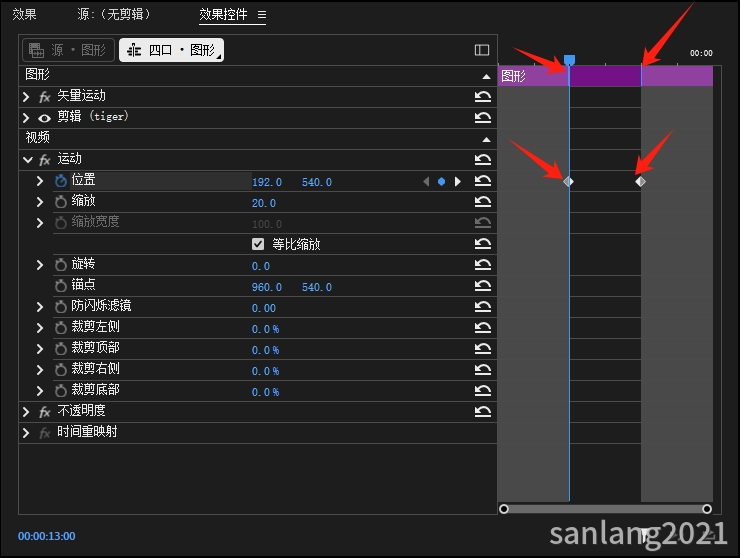This screenshot has width=740, height=558.
Task: Reset the 锚点 parameter
Action: tap(483, 286)
